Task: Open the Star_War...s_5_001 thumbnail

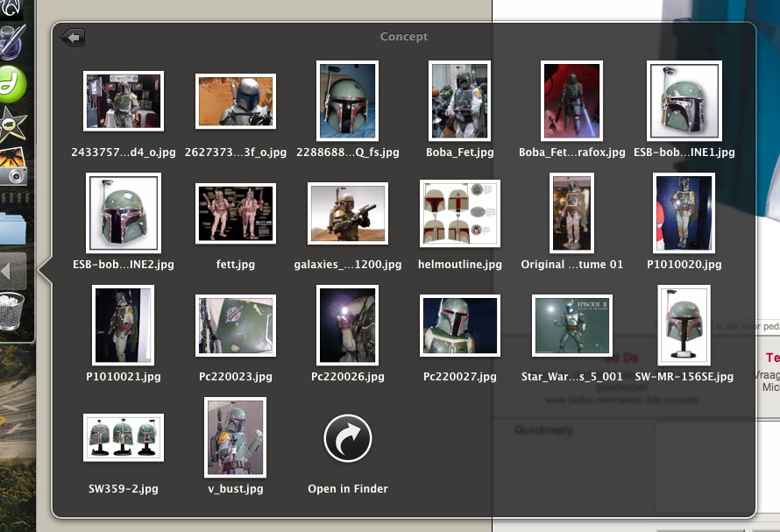Action: tap(572, 325)
